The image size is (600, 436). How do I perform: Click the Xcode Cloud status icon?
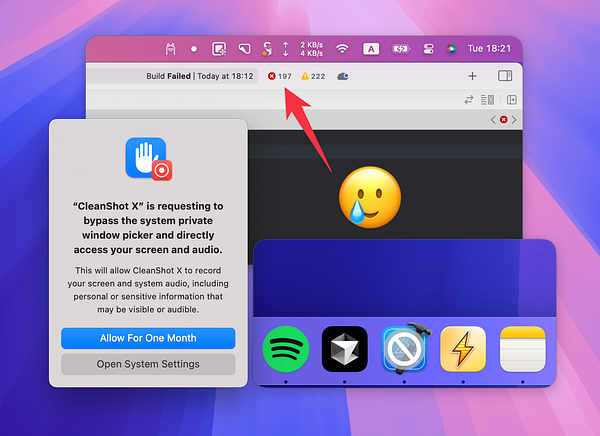click(x=342, y=76)
